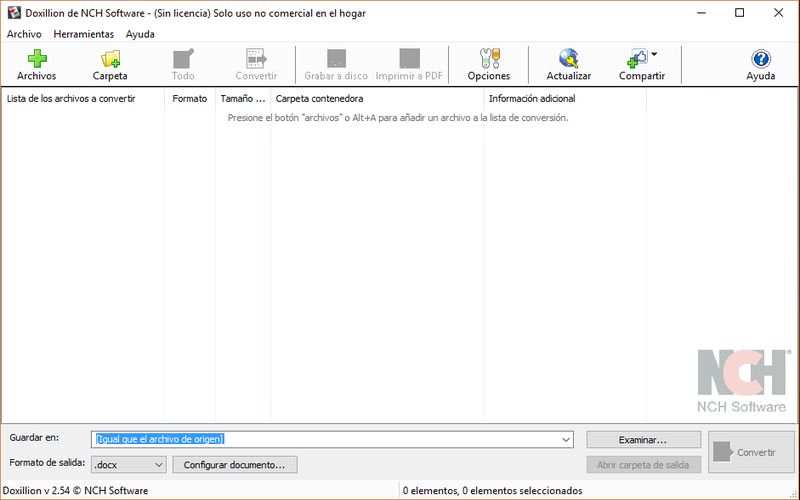
Task: Open the Ayuda menu
Action: coord(140,34)
